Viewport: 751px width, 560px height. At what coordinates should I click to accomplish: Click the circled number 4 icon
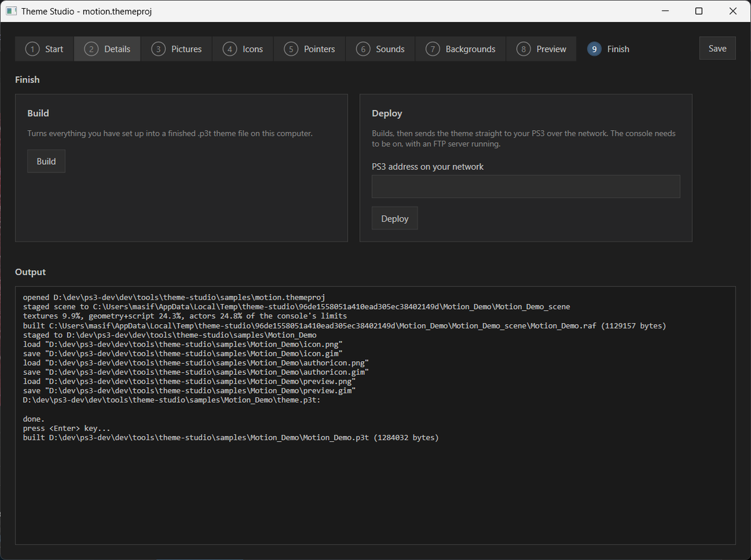[x=230, y=49]
